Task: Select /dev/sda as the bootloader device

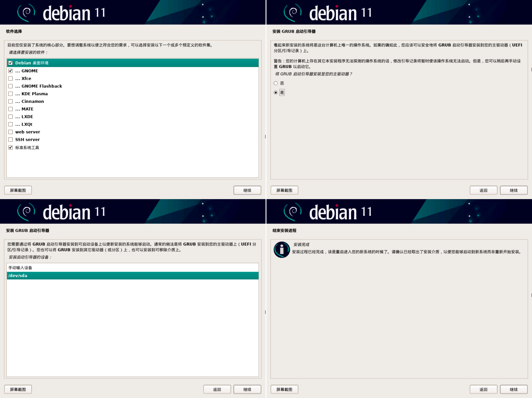Action: coord(133,276)
